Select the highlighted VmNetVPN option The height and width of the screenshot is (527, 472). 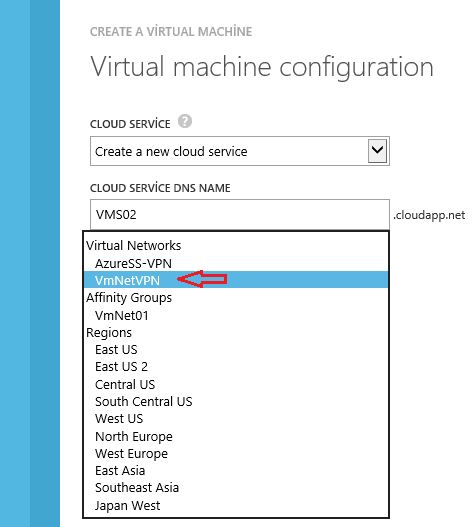point(236,280)
